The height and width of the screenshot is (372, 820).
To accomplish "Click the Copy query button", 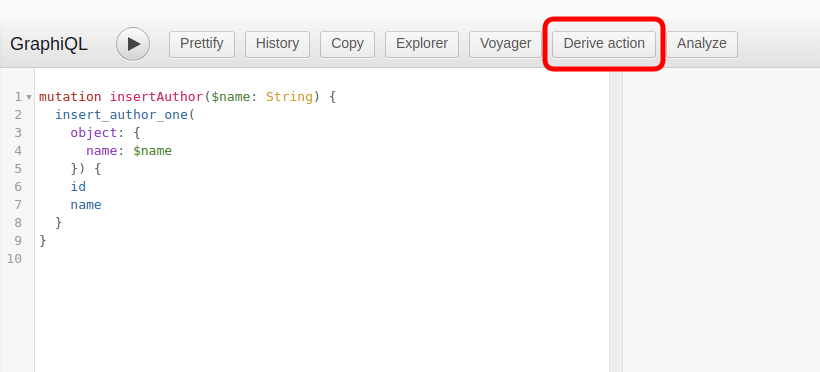I will pos(347,44).
